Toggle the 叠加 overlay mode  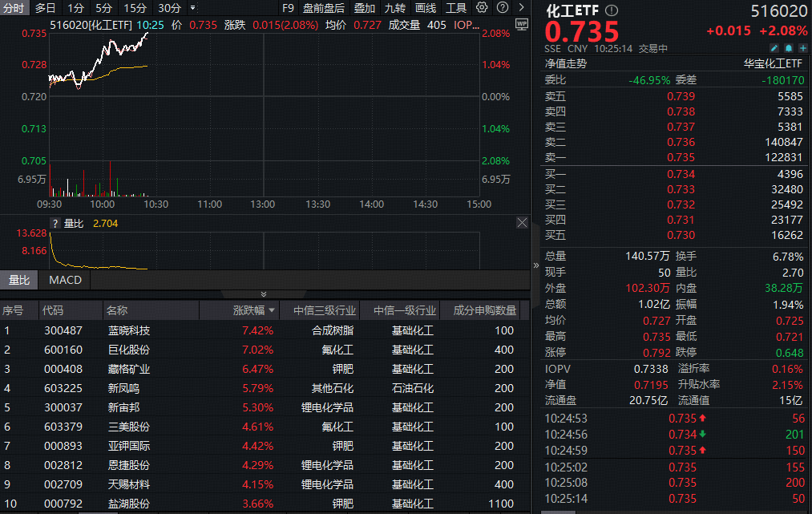pos(366,8)
